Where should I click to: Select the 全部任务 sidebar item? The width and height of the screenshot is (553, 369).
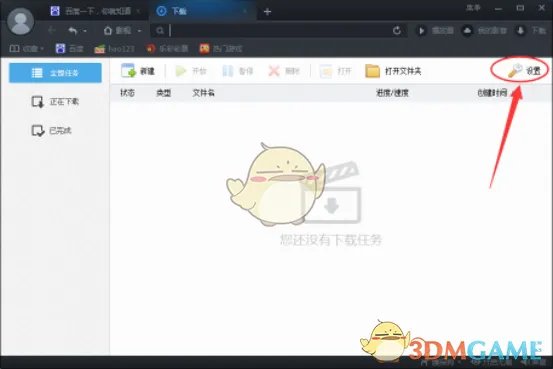click(55, 73)
